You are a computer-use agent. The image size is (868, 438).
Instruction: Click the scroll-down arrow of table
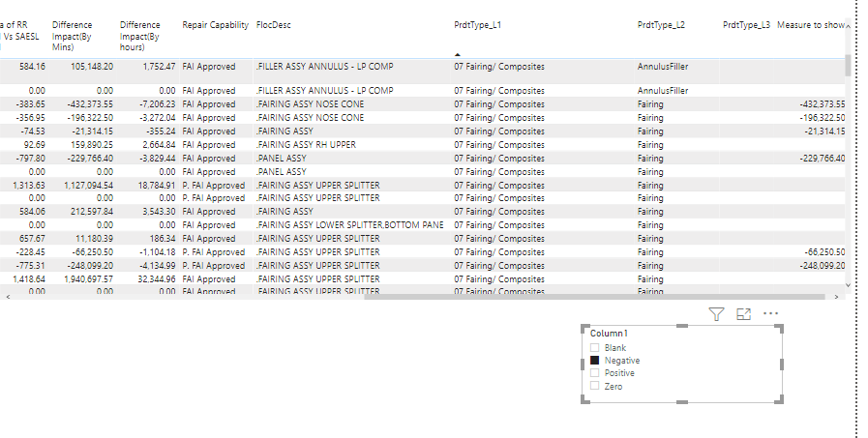click(848, 285)
